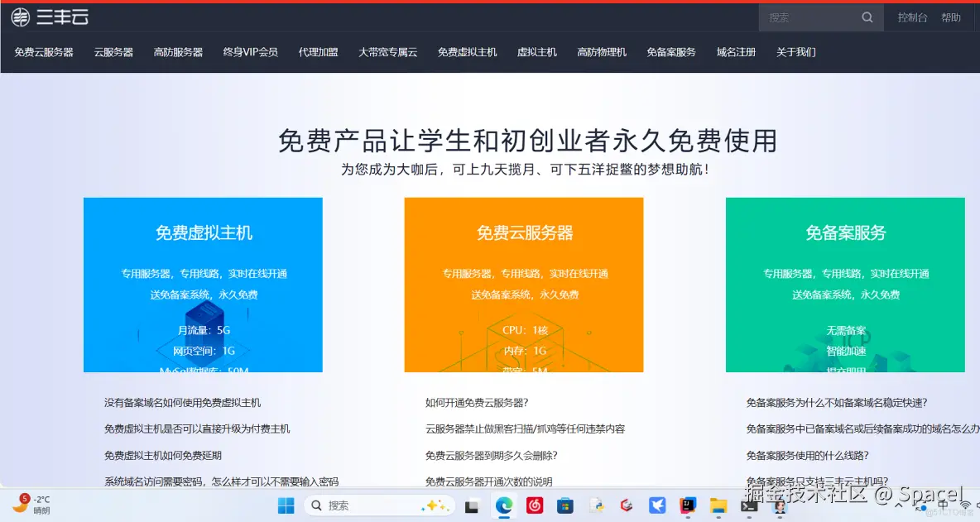Open the Python file icon on taskbar
Viewport: 980px width, 522px height.
click(596, 505)
